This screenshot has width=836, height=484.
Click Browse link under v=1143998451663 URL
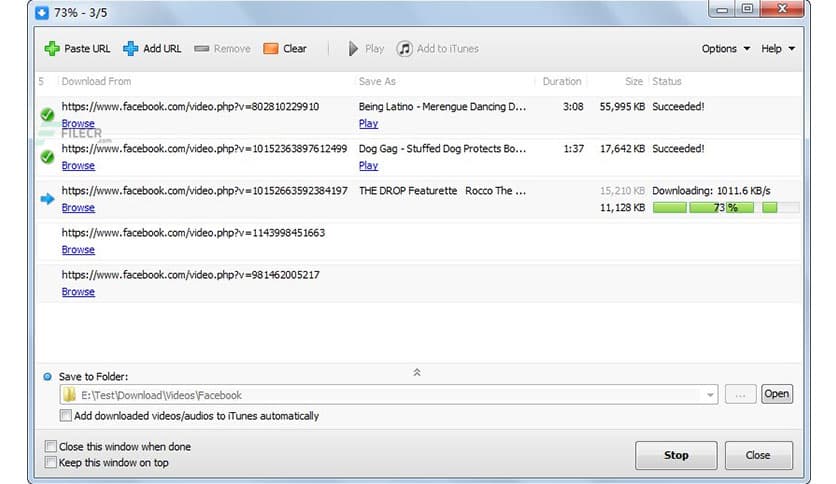[78, 249]
